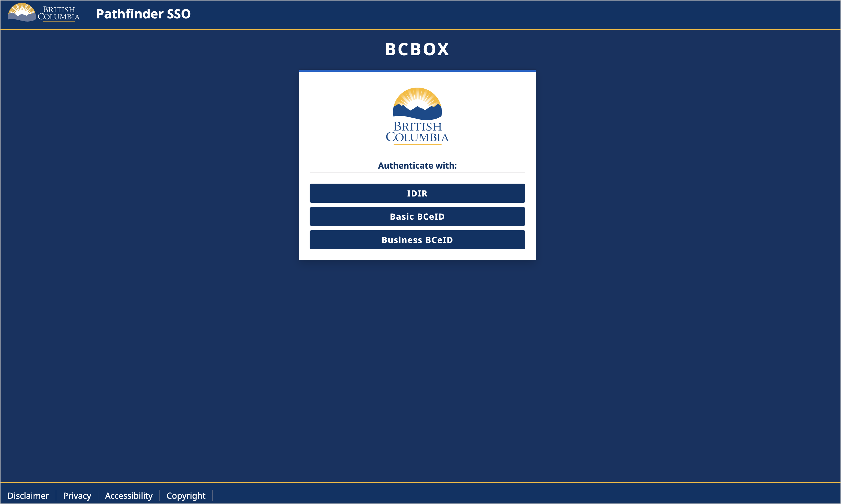Click the BCBOX heading
841x504 pixels.
tap(417, 49)
